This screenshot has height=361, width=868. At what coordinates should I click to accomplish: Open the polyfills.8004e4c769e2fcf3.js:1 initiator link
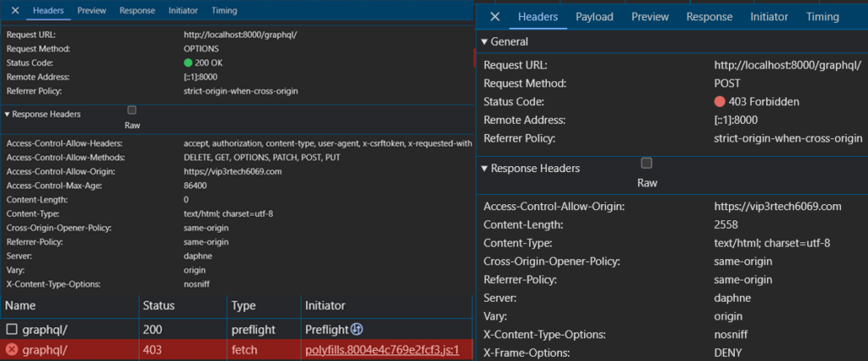click(x=381, y=349)
